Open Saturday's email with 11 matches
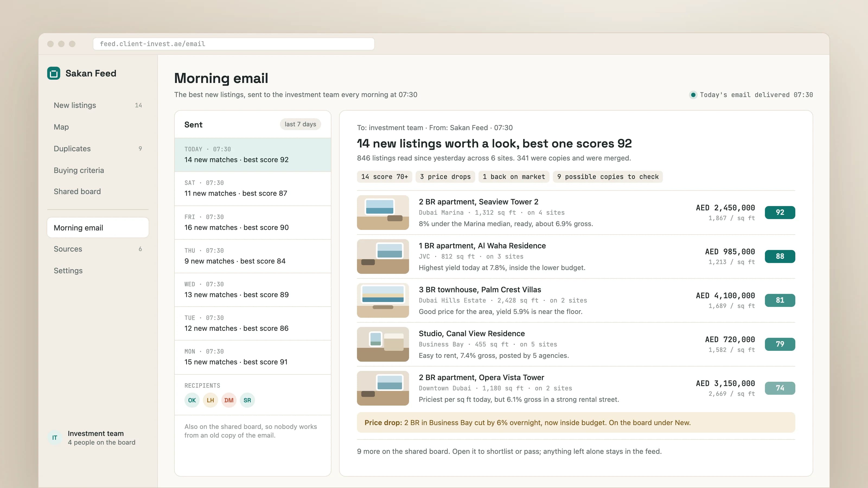Viewport: 868px width, 488px height. click(253, 189)
